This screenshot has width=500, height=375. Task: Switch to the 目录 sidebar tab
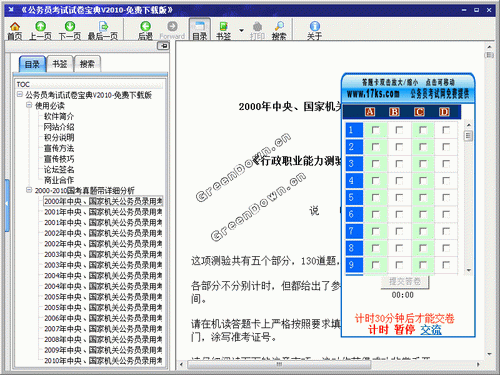(32, 64)
